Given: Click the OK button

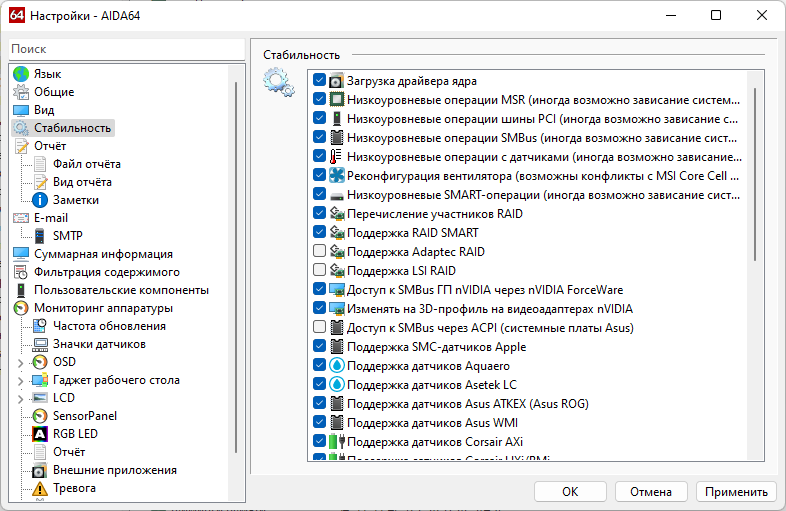Looking at the screenshot, I should point(570,491).
